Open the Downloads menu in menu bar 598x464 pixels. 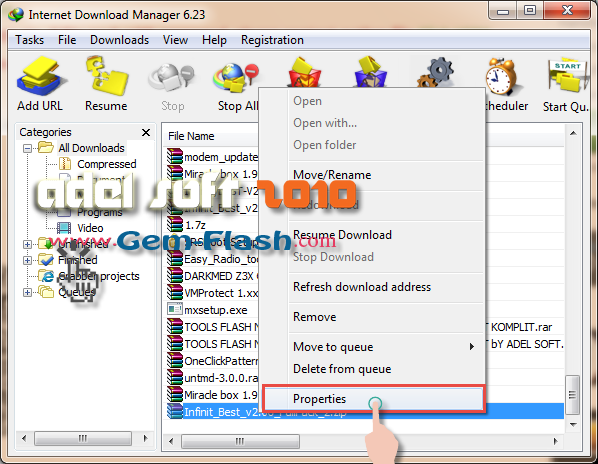[x=119, y=40]
